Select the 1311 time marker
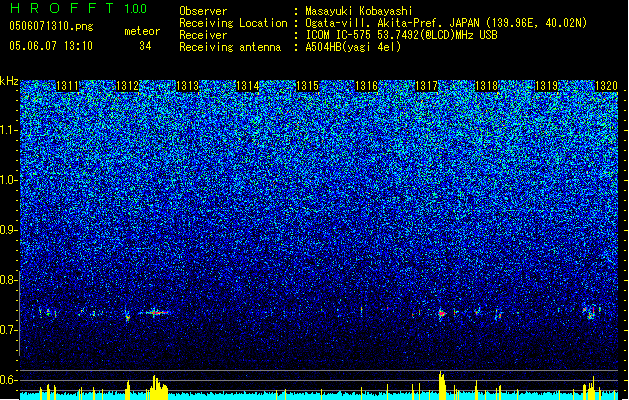Screen dimensions: 629x400 (67, 86)
